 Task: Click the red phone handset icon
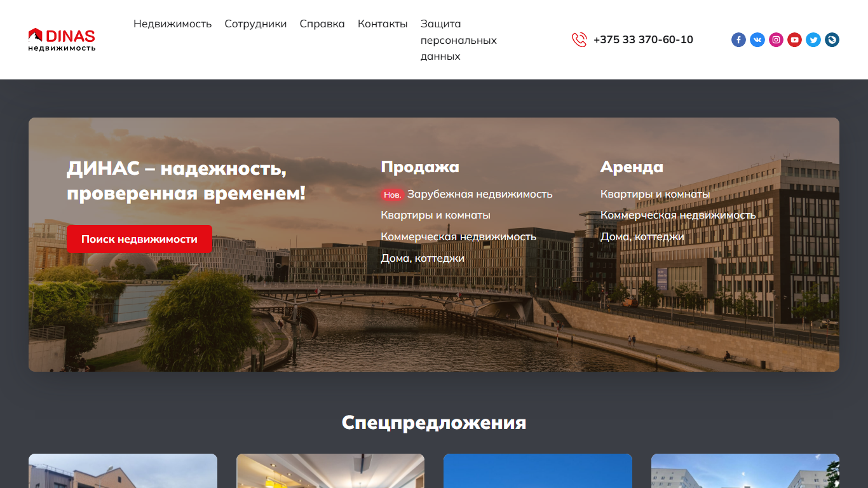pyautogui.click(x=579, y=40)
